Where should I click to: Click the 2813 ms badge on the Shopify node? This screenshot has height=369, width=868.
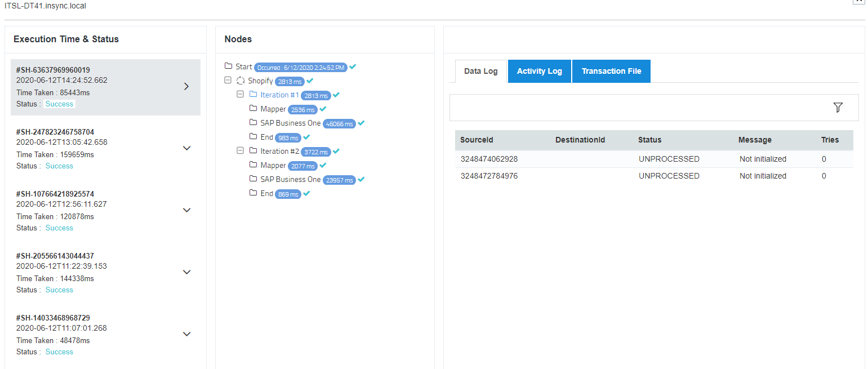click(291, 81)
